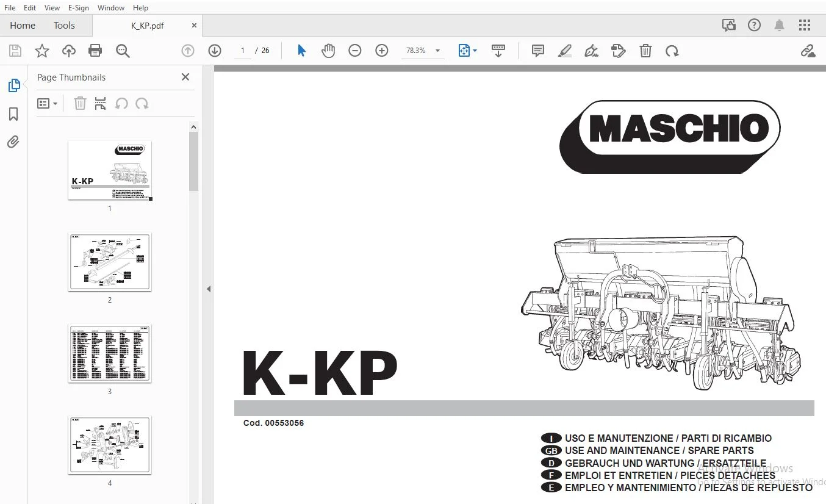Enable scrolling mode icon

(498, 51)
